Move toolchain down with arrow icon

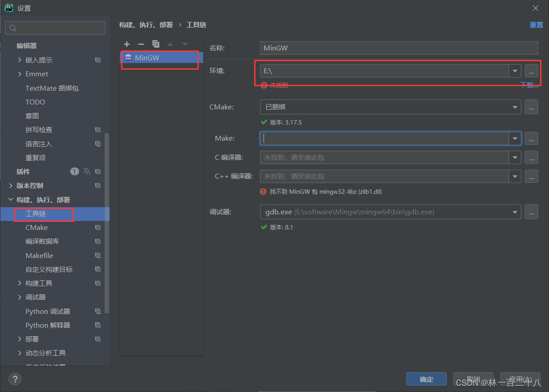tap(184, 44)
